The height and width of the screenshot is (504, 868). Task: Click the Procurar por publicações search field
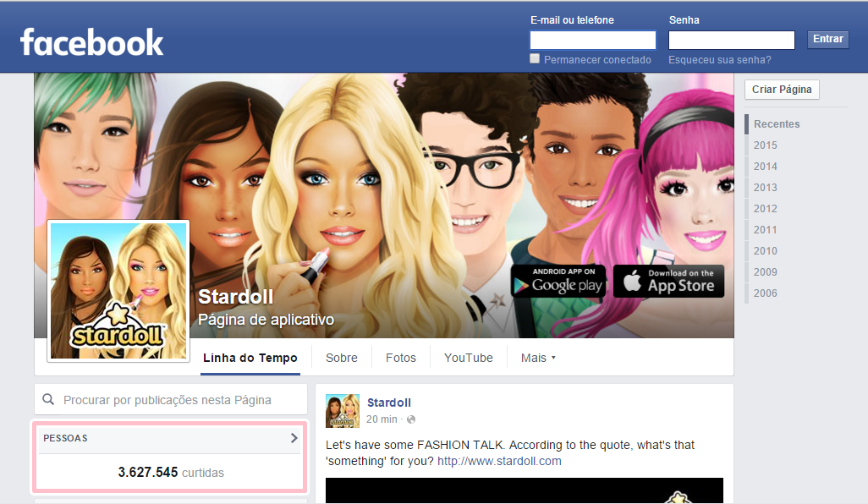171,399
